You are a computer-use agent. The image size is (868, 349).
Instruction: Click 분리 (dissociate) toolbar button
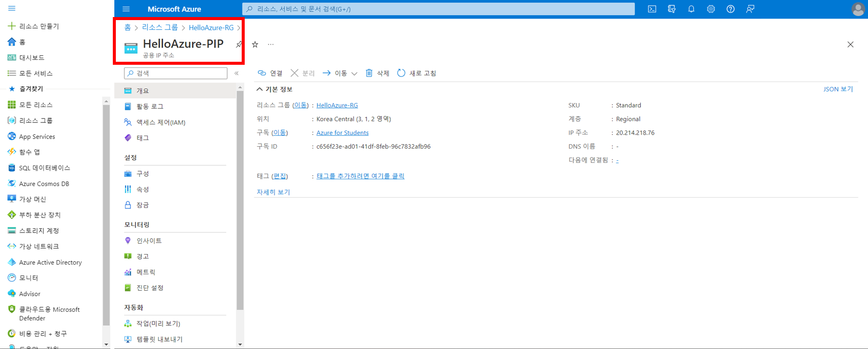coord(302,73)
